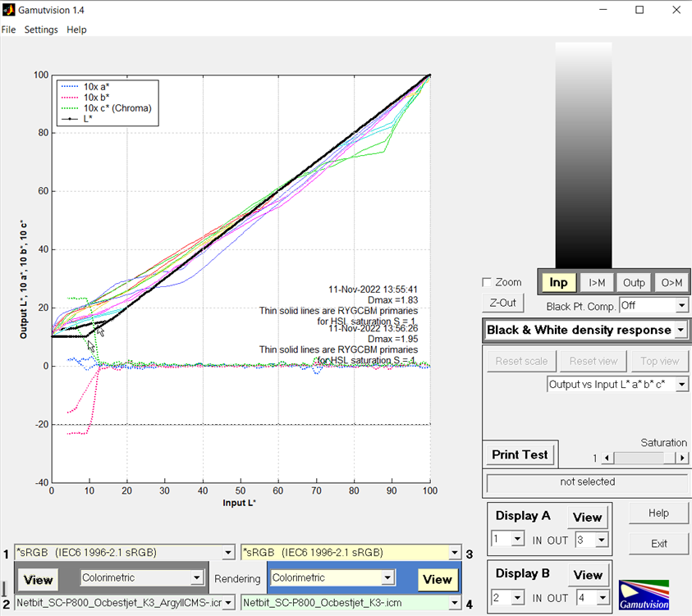Open the Settings menu
This screenshot has width=692, height=616.
pos(41,30)
